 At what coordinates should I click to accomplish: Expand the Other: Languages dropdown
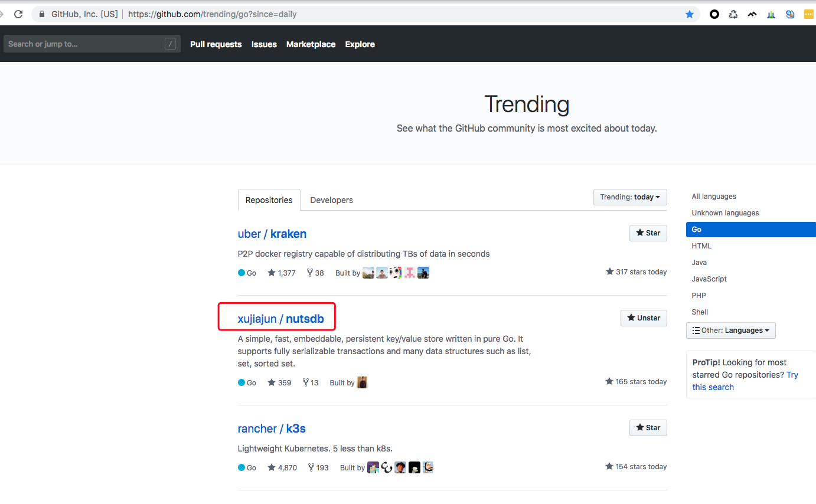pos(731,330)
